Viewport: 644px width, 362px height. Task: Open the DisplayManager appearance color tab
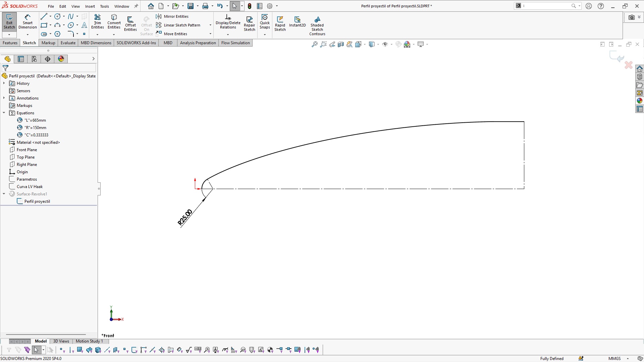61,59
